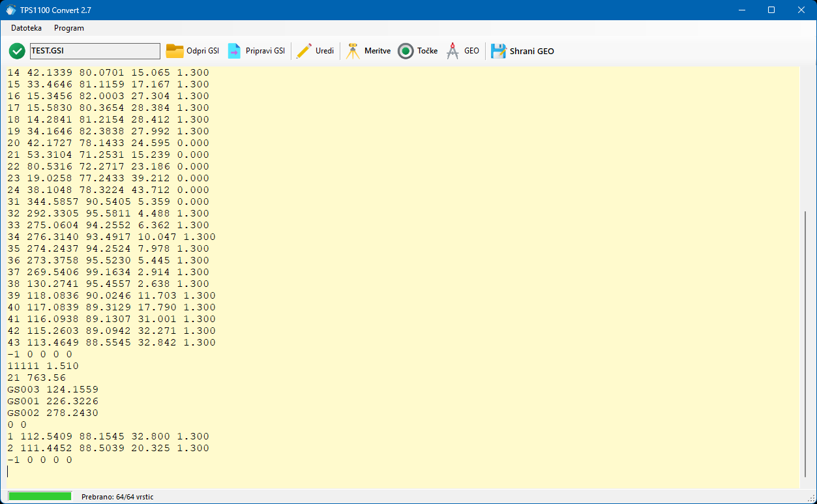Viewport: 817px width, 504px height.
Task: Click the line starting with 11111 1.510
Action: pyautogui.click(x=43, y=366)
